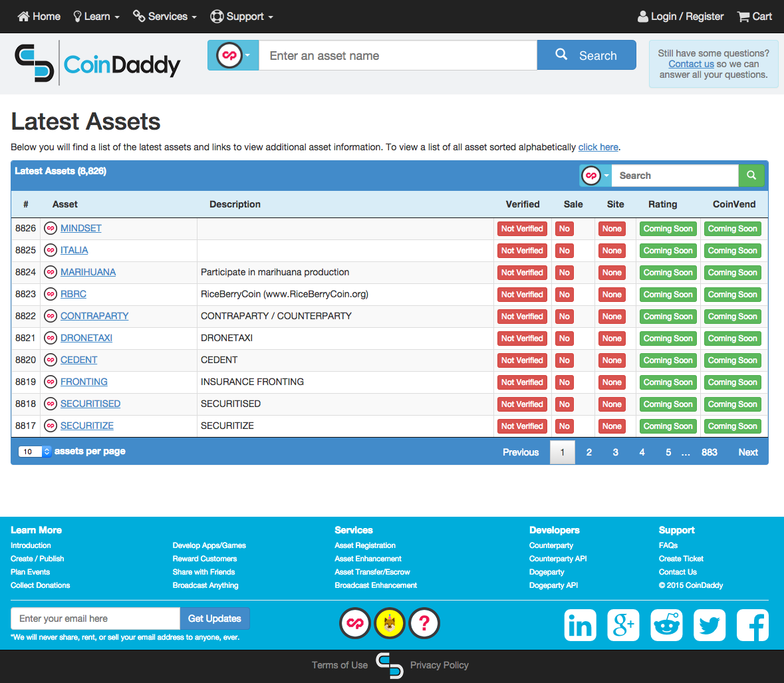
Task: Change the assets per page dropdown
Action: pos(35,452)
